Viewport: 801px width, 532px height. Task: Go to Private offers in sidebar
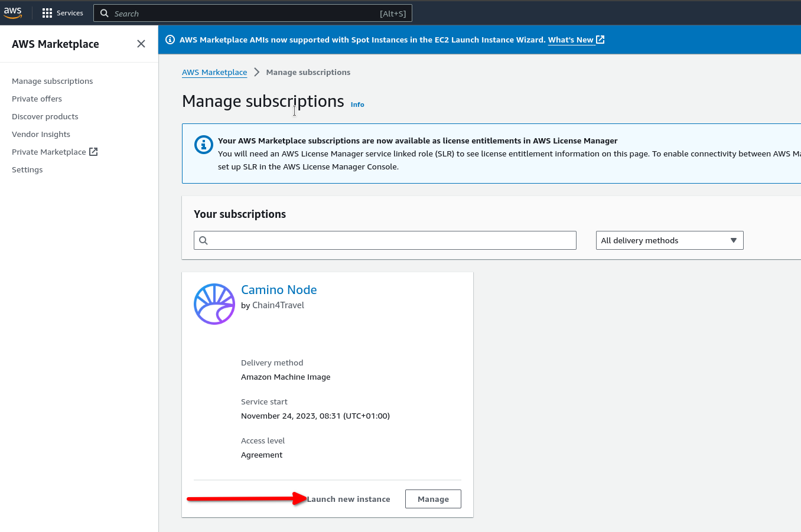click(x=37, y=99)
